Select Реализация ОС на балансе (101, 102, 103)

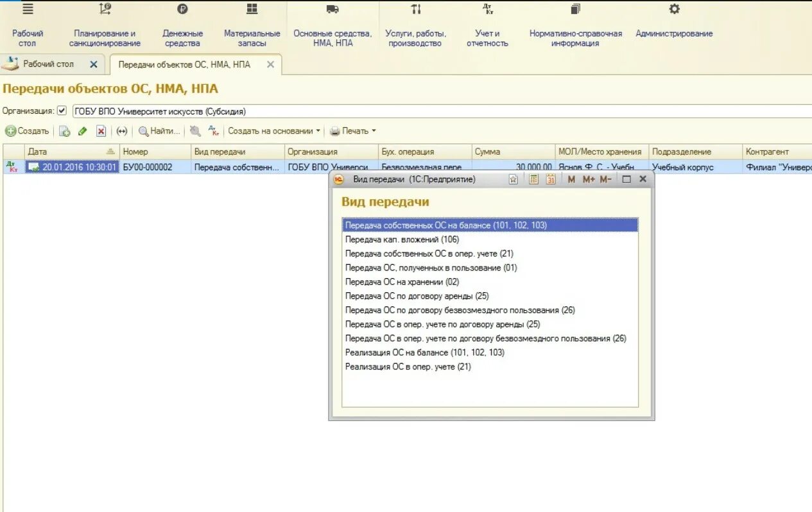[490, 353]
